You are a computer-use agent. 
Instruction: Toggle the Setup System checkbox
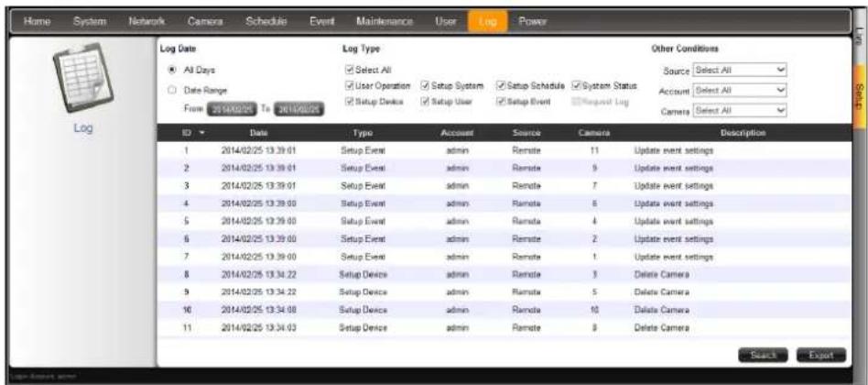(425, 86)
